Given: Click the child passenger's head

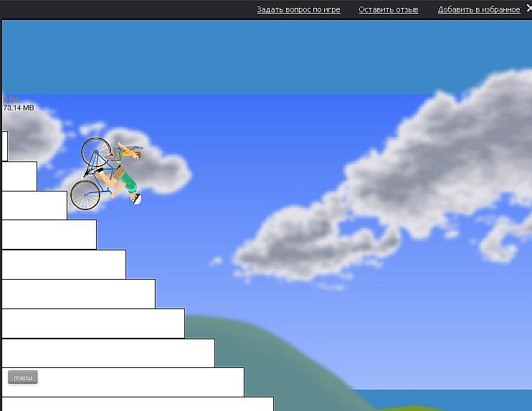Looking at the screenshot, I should pos(136,156).
